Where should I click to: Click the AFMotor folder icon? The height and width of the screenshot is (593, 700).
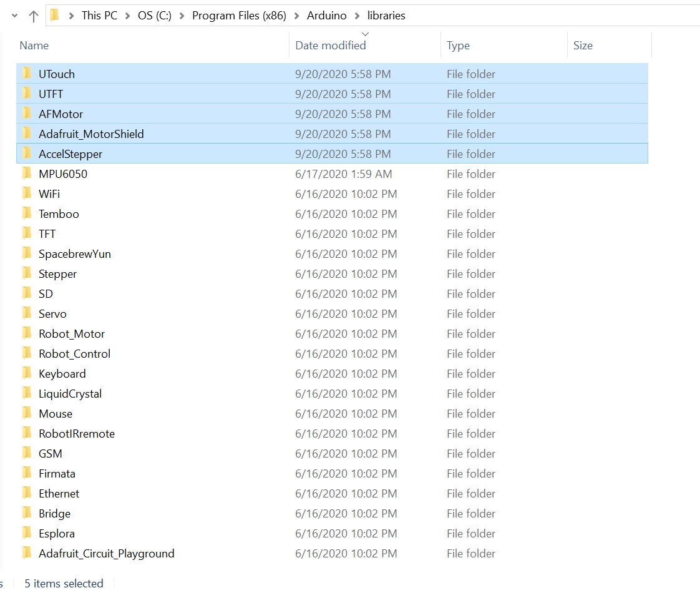pos(27,114)
